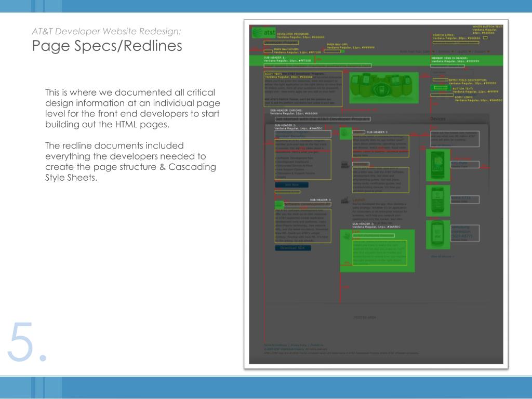The image size is (532, 399).
Task: Click the green sign-in button in the header
Action: click(441, 88)
